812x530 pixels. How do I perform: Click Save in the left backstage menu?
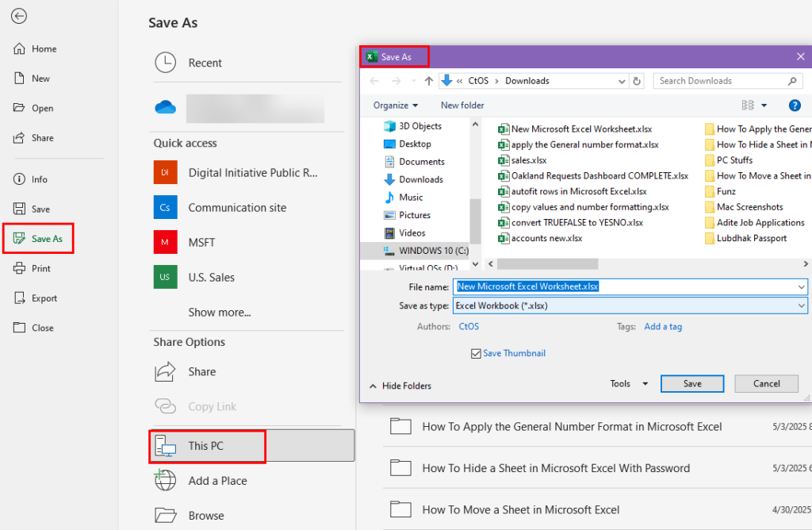(32, 209)
